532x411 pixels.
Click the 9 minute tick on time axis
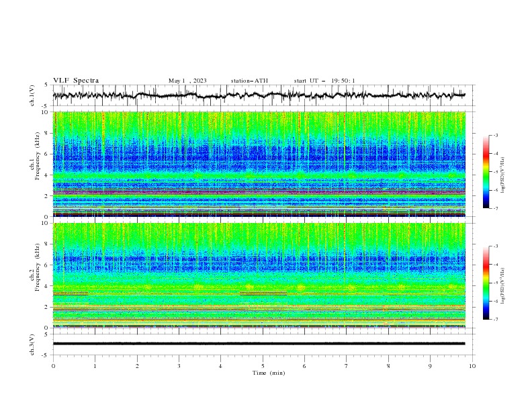point(430,366)
